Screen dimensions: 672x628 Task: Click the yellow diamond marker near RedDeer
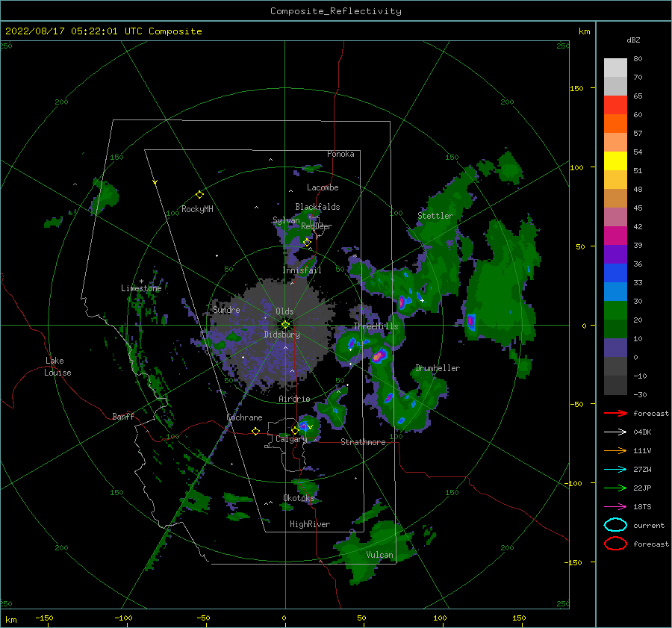(x=307, y=243)
